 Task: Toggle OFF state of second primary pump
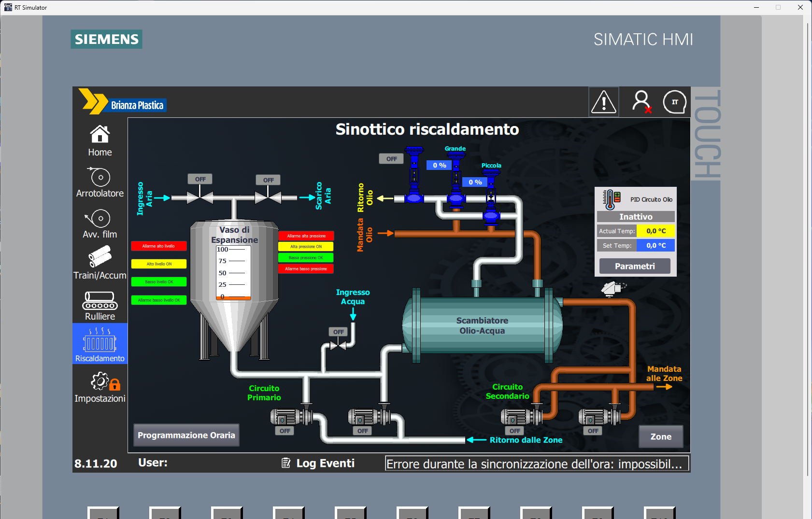(x=363, y=431)
